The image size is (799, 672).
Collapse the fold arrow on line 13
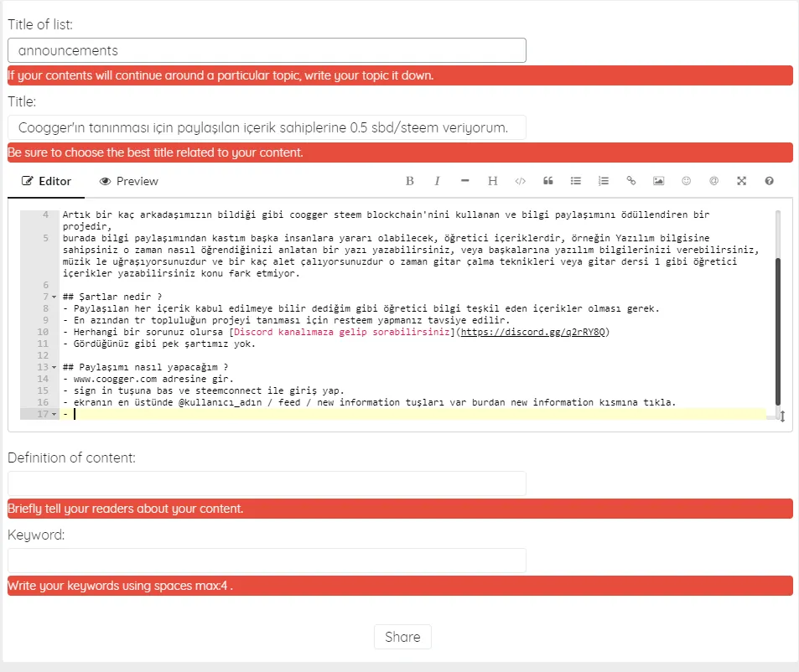coord(54,368)
